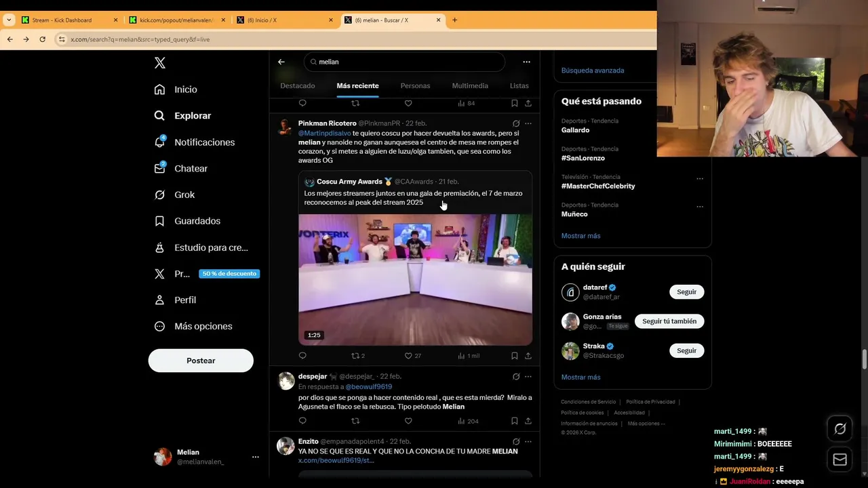Click the melian search field
868x488 pixels.
coord(404,62)
